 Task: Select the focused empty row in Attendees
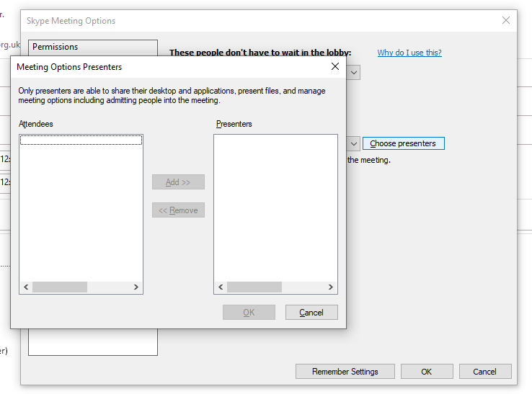(81, 140)
